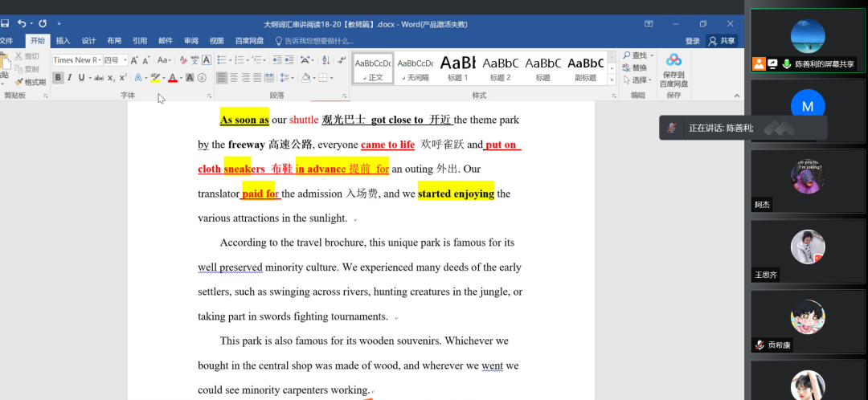Toggle character shading button
The image size is (868, 400).
pyautogui.click(x=190, y=77)
